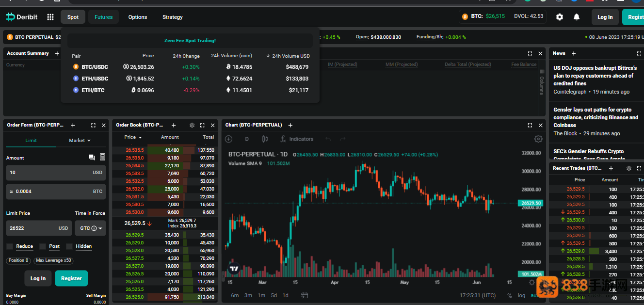644x305 pixels.
Task: Open the apps grid icon beside Deribit logo
Action: click(x=50, y=17)
